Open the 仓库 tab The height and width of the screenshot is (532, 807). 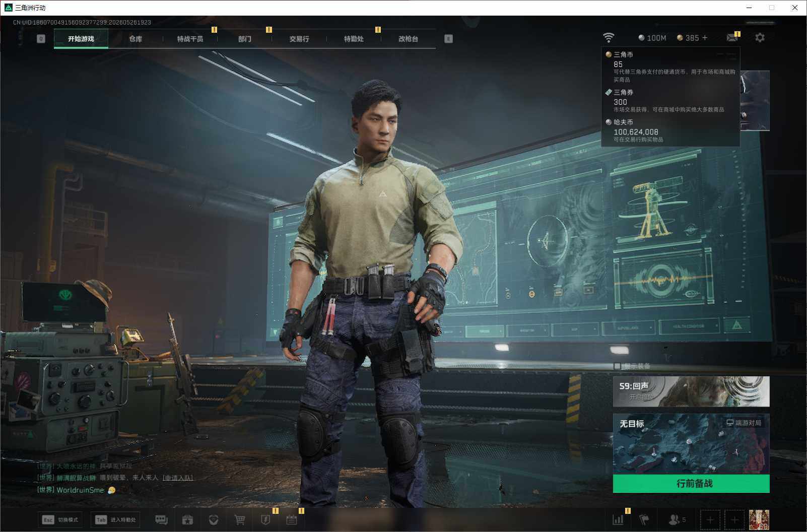tap(136, 39)
